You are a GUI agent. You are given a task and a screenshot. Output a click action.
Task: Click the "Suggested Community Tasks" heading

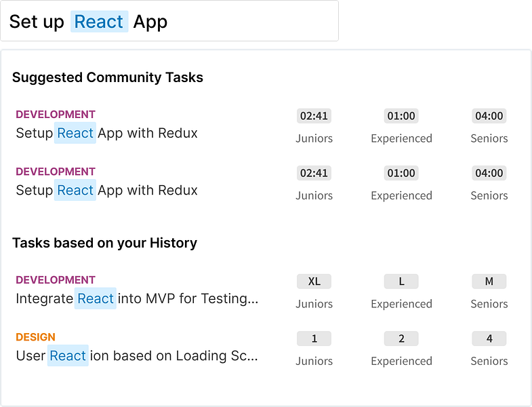108,77
